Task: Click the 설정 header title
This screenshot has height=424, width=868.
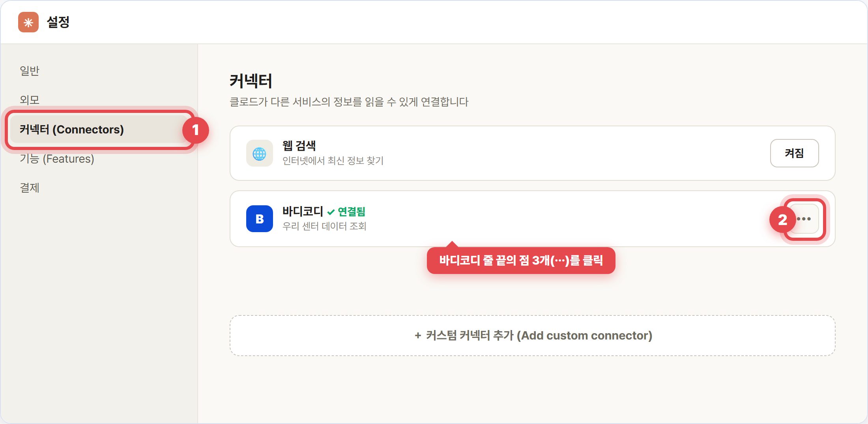Action: point(58,22)
